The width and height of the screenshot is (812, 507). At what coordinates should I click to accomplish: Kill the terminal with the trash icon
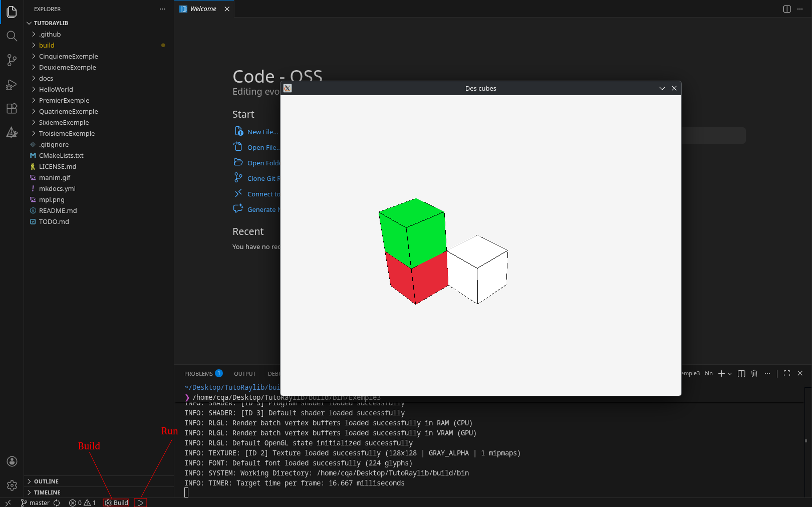click(x=754, y=374)
